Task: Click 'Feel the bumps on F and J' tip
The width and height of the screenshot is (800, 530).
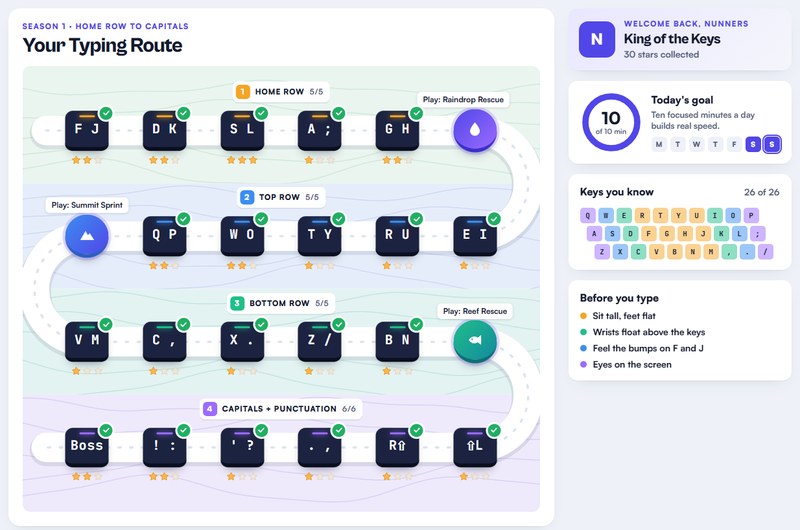Action: [x=648, y=348]
